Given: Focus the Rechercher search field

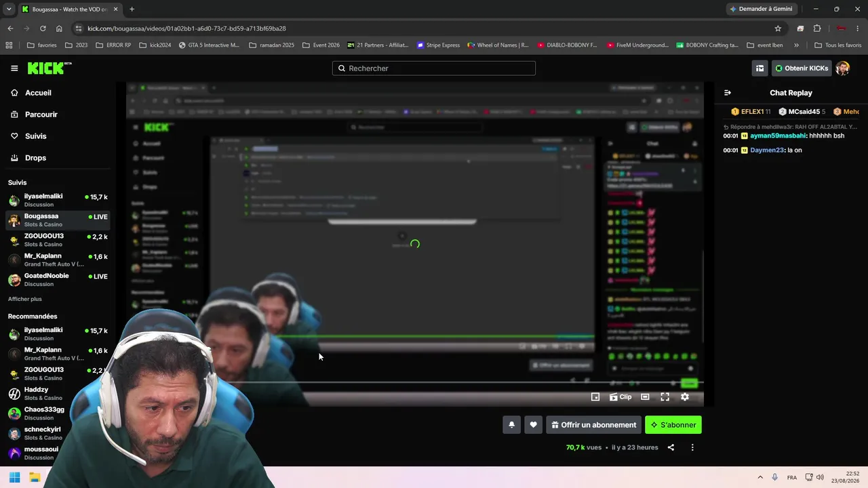Looking at the screenshot, I should pyautogui.click(x=434, y=68).
